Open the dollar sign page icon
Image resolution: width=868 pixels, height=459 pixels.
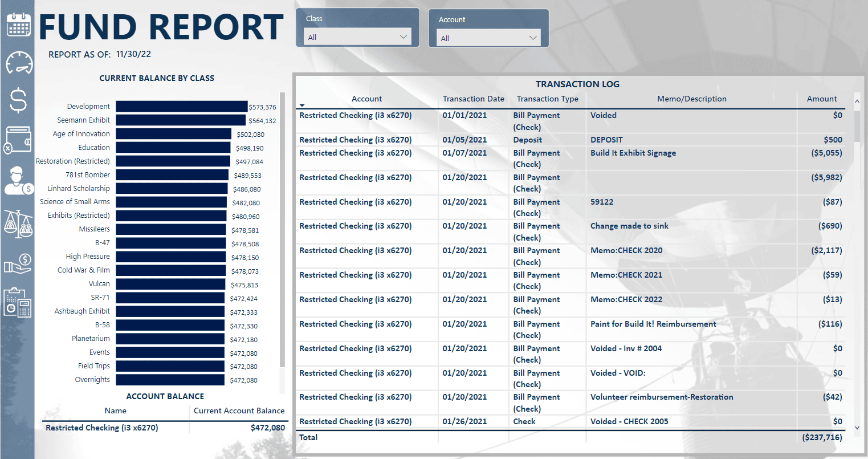click(18, 100)
